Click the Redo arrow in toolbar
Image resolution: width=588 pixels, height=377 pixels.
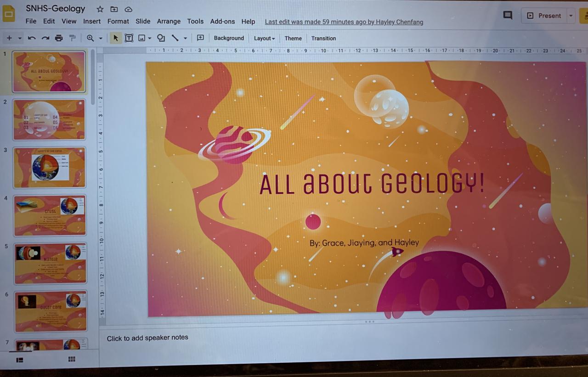[x=45, y=38]
